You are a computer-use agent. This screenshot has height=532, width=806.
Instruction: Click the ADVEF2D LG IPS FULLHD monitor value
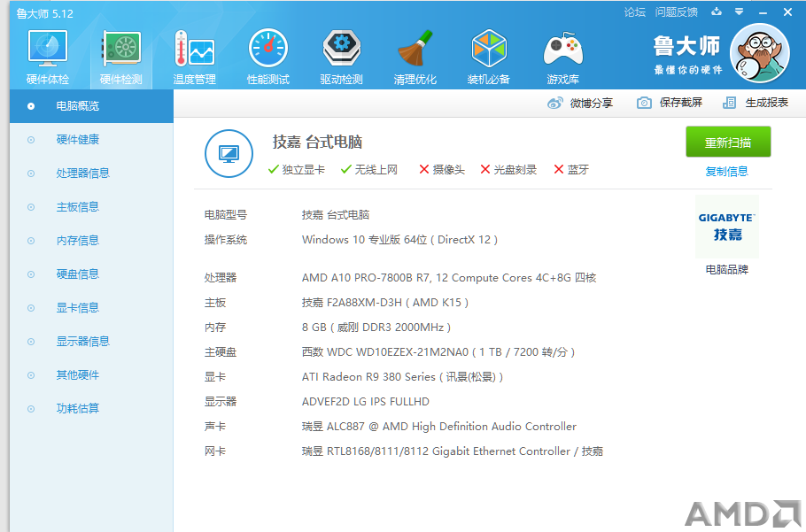[366, 402]
